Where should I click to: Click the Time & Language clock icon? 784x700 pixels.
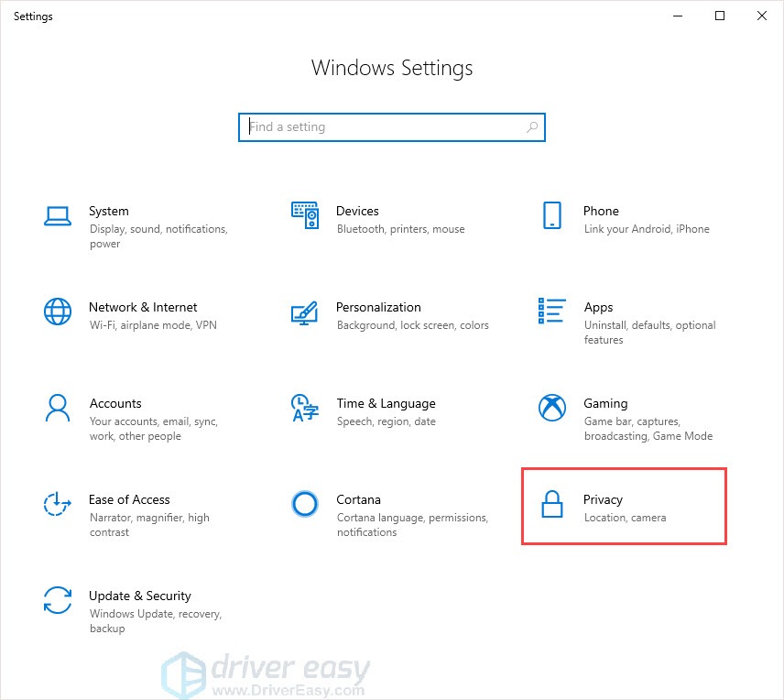tap(305, 410)
